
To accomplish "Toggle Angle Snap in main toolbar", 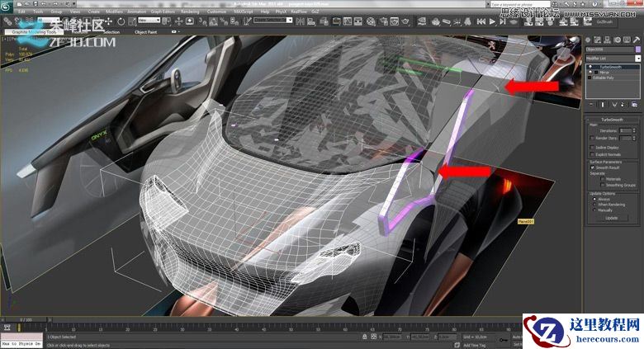I will pos(213,21).
